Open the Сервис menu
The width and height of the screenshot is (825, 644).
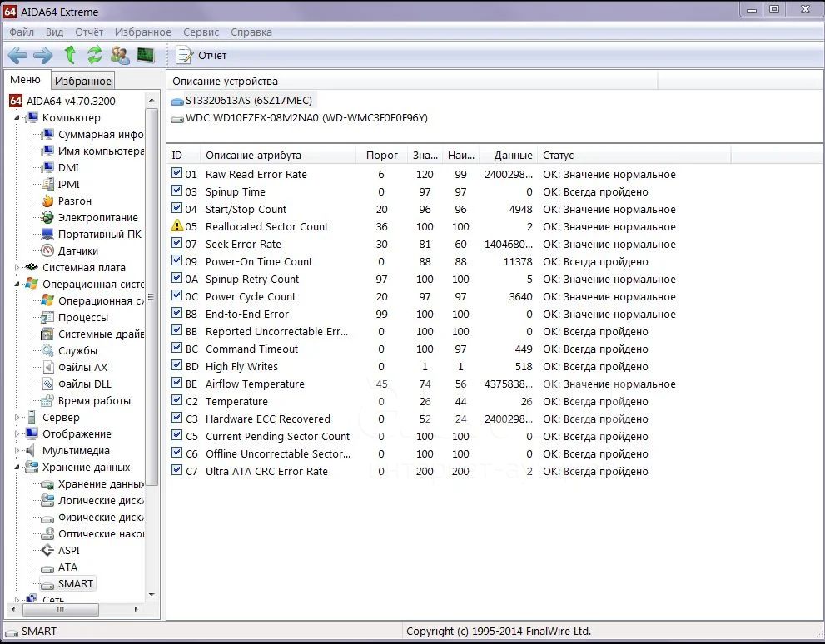[201, 32]
